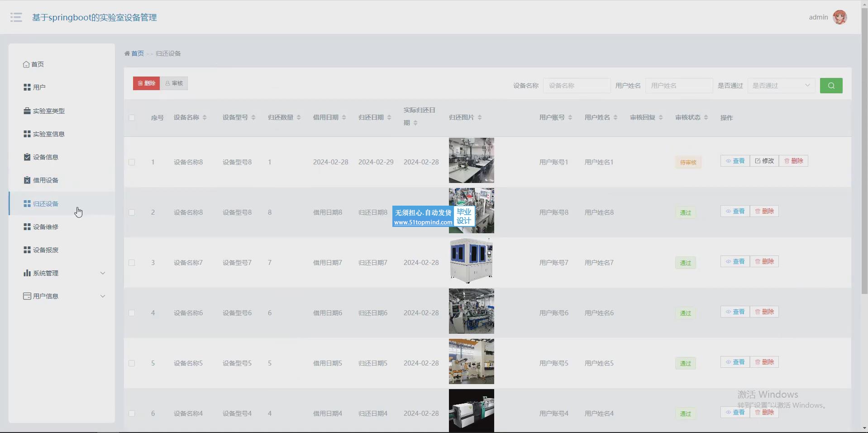Click the 待审核 status tag
The width and height of the screenshot is (868, 433).
(x=688, y=162)
